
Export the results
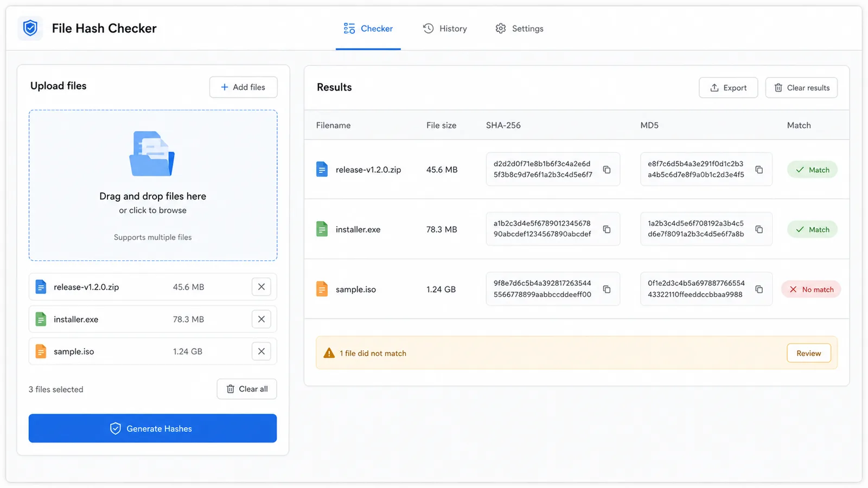point(728,88)
